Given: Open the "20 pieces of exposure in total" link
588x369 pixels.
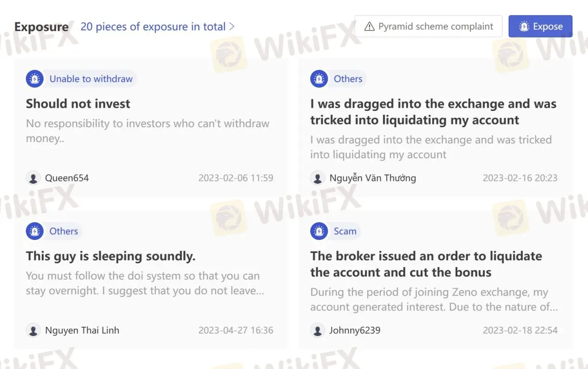Looking at the screenshot, I should pos(152,26).
